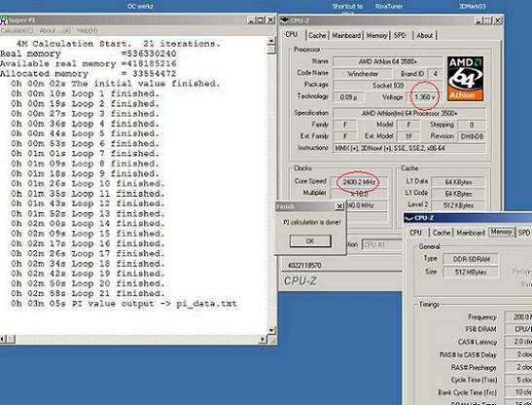Open the 3DMark03 desktop shortcut

[472, 6]
